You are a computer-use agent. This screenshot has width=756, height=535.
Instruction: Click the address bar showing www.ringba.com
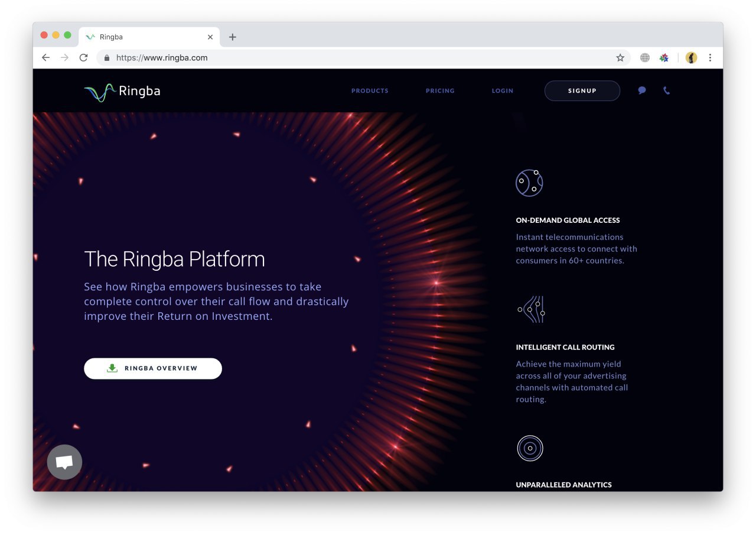[x=363, y=58]
